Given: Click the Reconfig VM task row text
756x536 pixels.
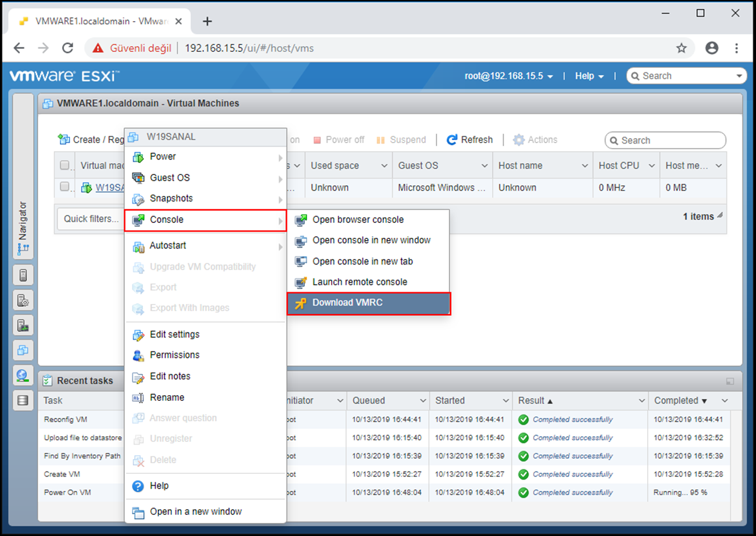Looking at the screenshot, I should coord(66,420).
